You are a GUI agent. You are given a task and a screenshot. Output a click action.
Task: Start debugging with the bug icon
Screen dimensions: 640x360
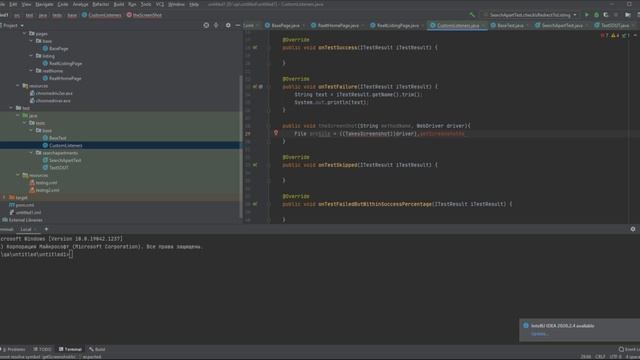596,15
